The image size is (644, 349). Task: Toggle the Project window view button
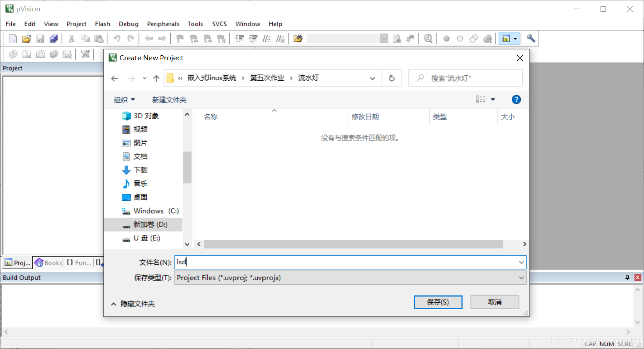(505, 39)
